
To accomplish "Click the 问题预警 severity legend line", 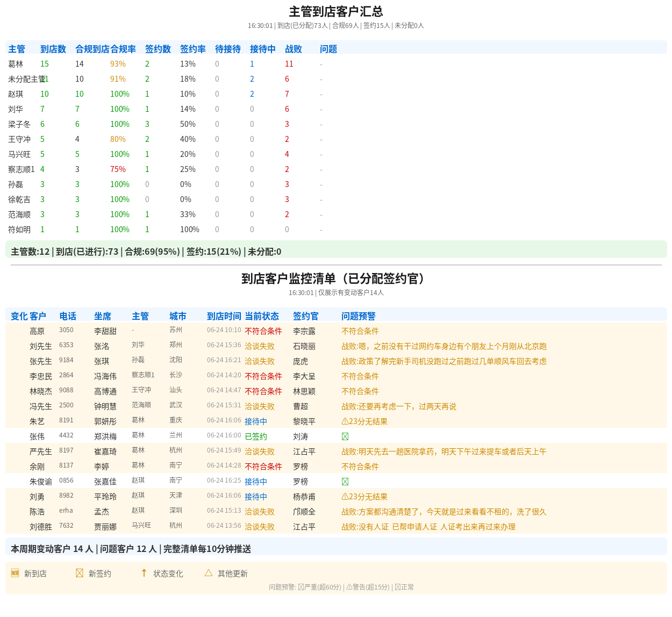I will click(341, 587).
